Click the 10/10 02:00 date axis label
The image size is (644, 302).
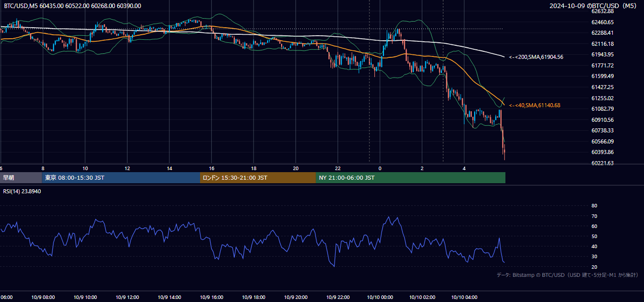pos(422,297)
